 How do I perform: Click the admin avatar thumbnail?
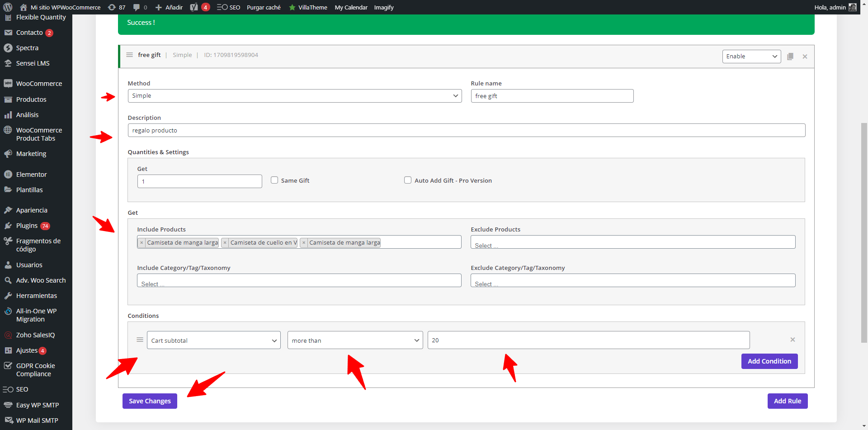tap(853, 7)
